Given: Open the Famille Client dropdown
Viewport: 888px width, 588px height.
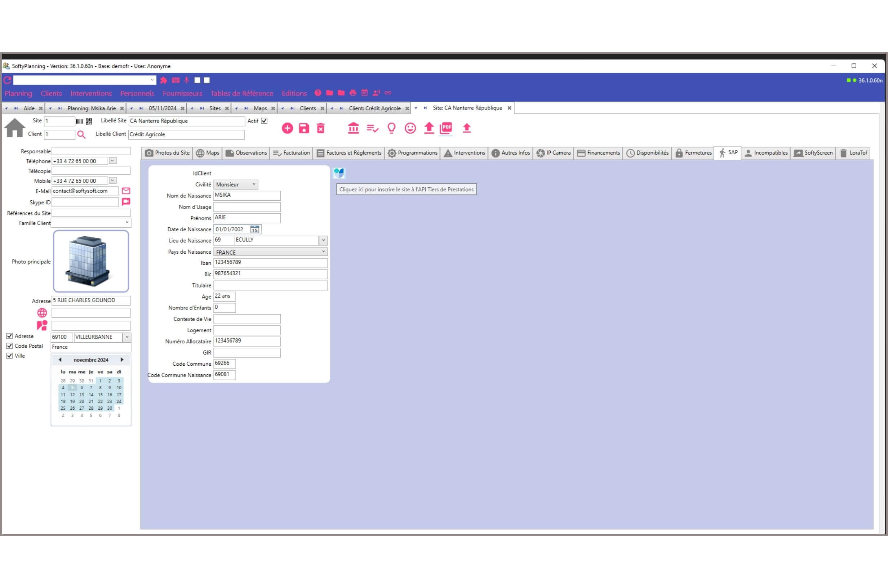Looking at the screenshot, I should tap(127, 223).
